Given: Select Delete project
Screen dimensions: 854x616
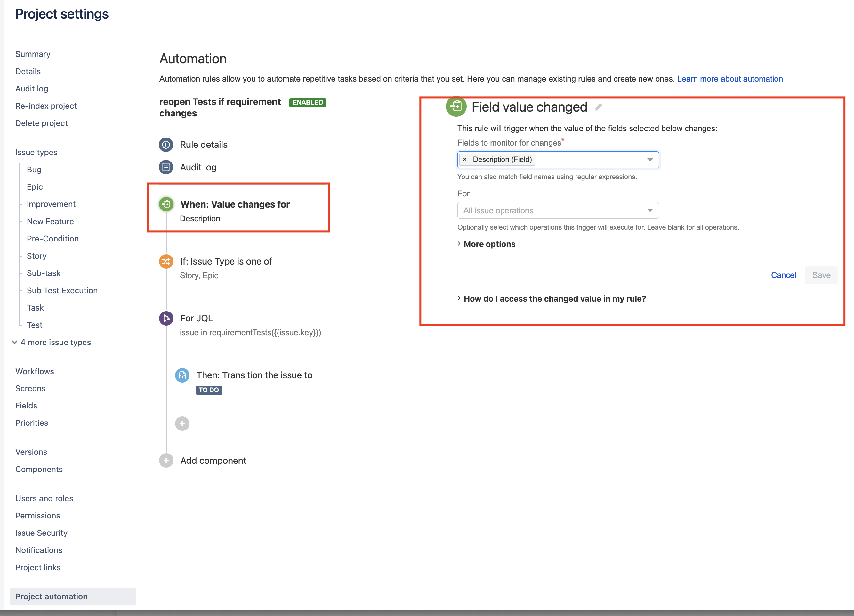Looking at the screenshot, I should coord(41,123).
